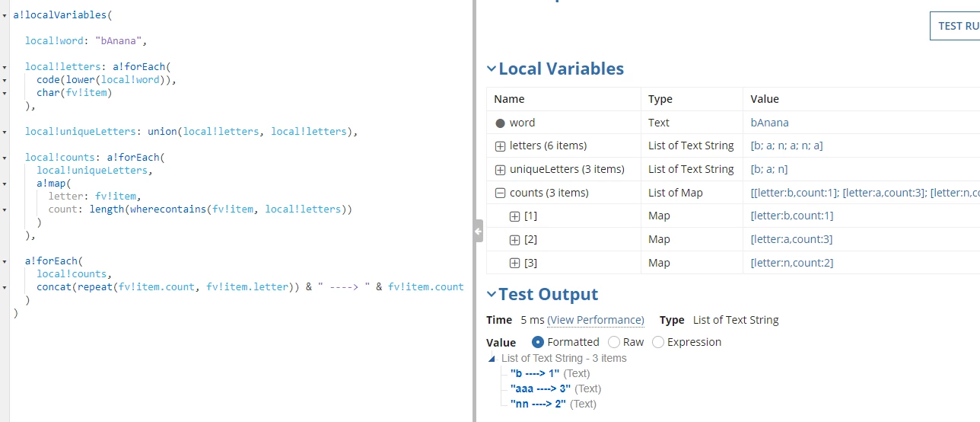The height and width of the screenshot is (422, 980).
Task: Expand the letters (6 items) row
Action: (x=501, y=145)
